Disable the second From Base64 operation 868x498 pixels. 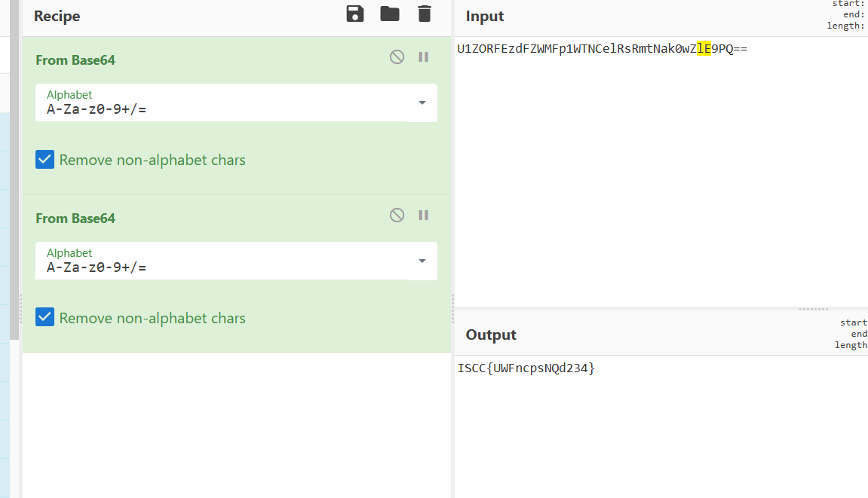coord(397,215)
